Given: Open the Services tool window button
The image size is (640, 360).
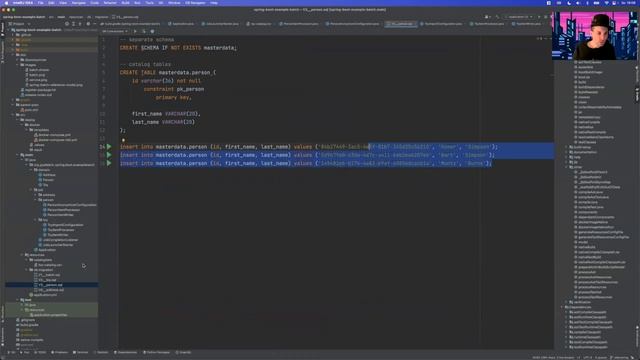Looking at the screenshot, I should coord(101,352).
